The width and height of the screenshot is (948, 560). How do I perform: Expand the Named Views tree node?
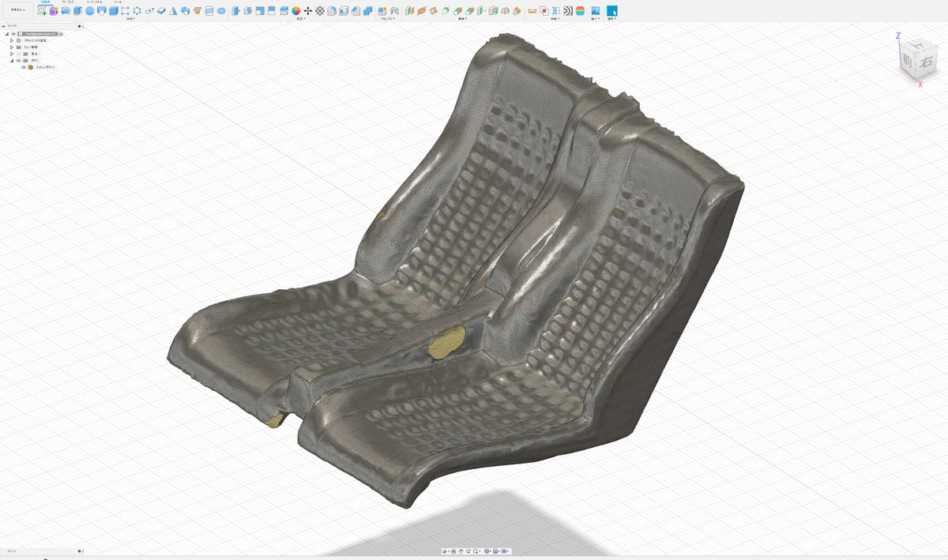click(11, 47)
